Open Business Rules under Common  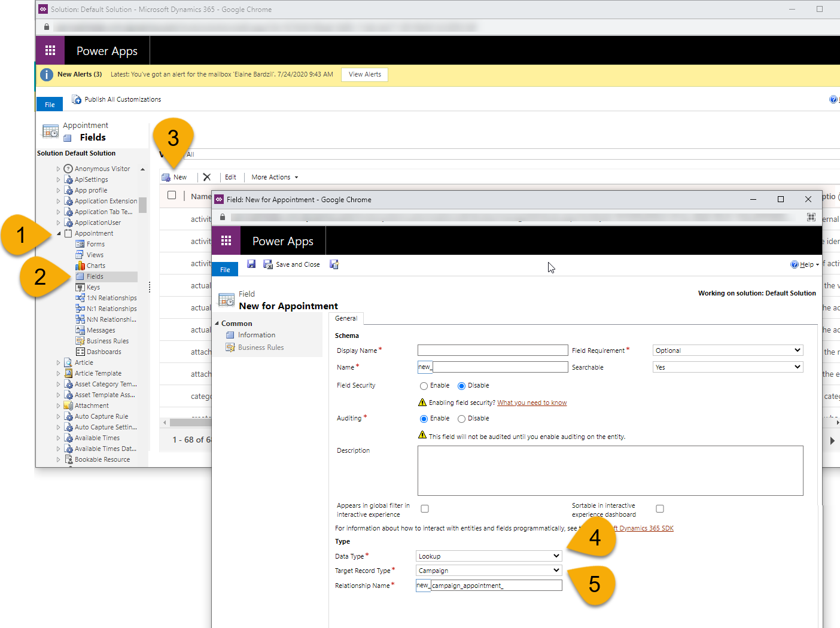tap(261, 347)
